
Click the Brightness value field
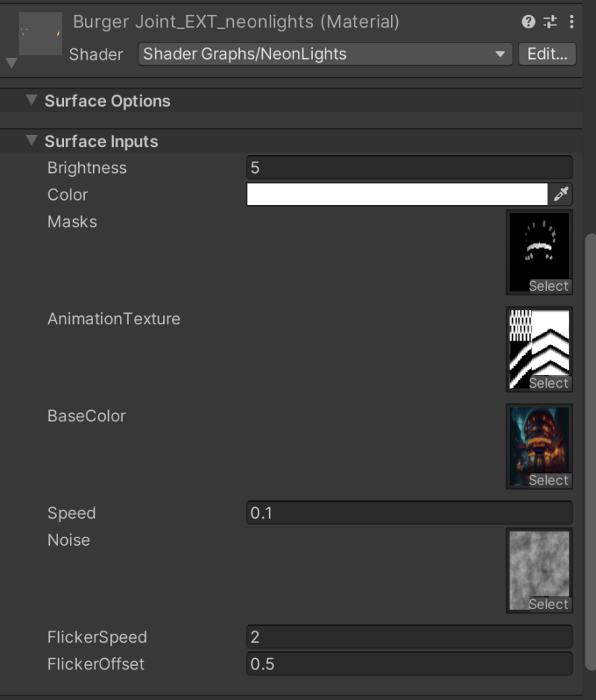coord(409,168)
